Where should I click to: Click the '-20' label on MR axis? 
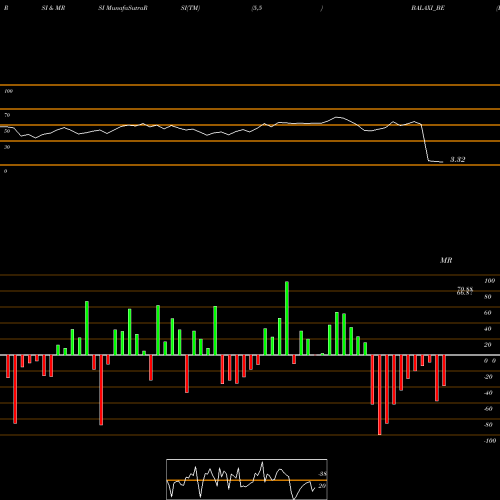(488, 377)
